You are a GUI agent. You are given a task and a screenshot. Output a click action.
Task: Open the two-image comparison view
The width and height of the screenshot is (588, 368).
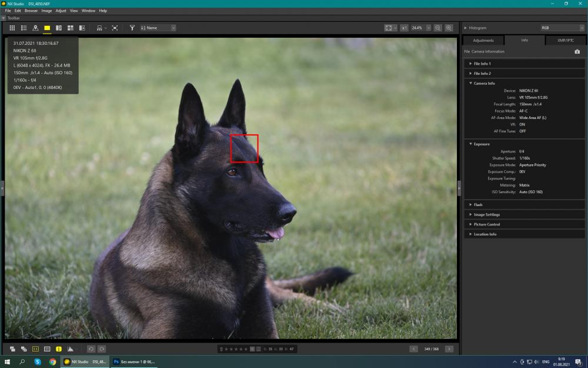coord(58,28)
